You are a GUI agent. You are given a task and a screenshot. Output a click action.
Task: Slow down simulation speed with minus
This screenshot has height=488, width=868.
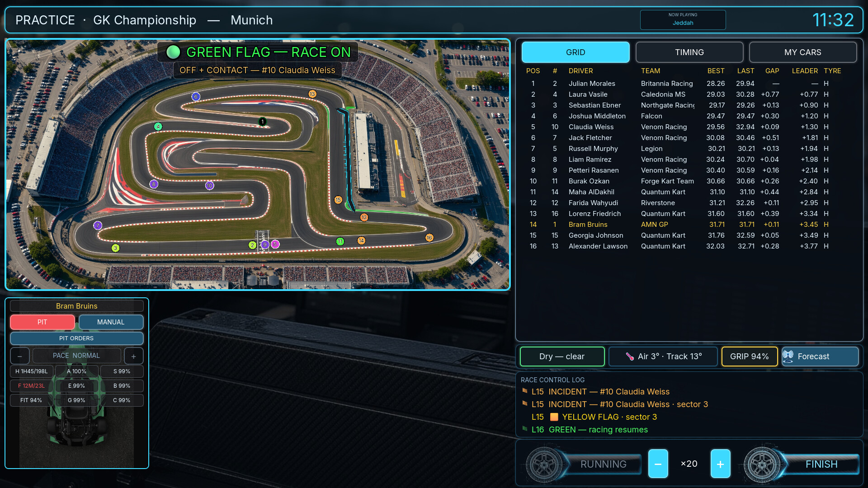click(658, 464)
